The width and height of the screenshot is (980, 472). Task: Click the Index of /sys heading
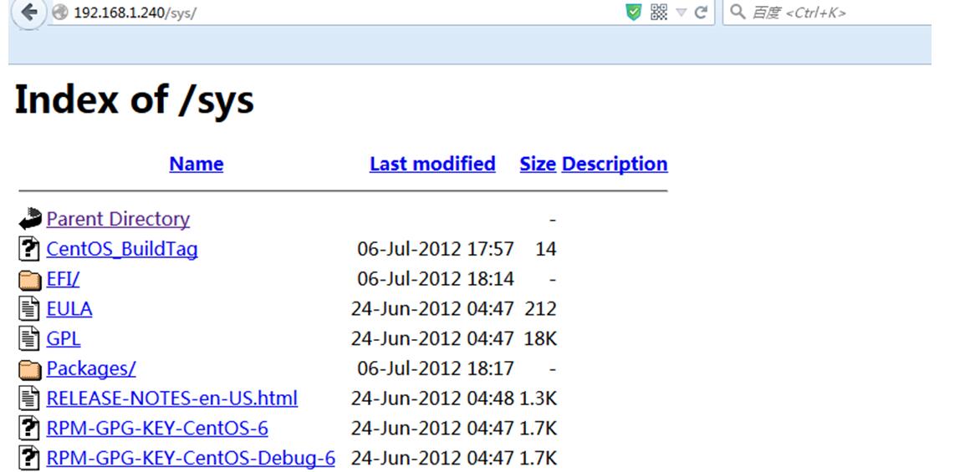(x=134, y=100)
